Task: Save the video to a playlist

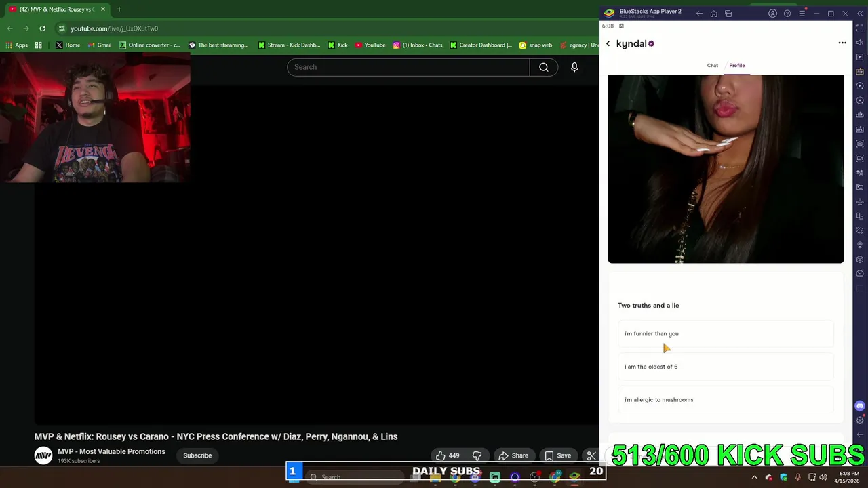Action: click(x=558, y=455)
